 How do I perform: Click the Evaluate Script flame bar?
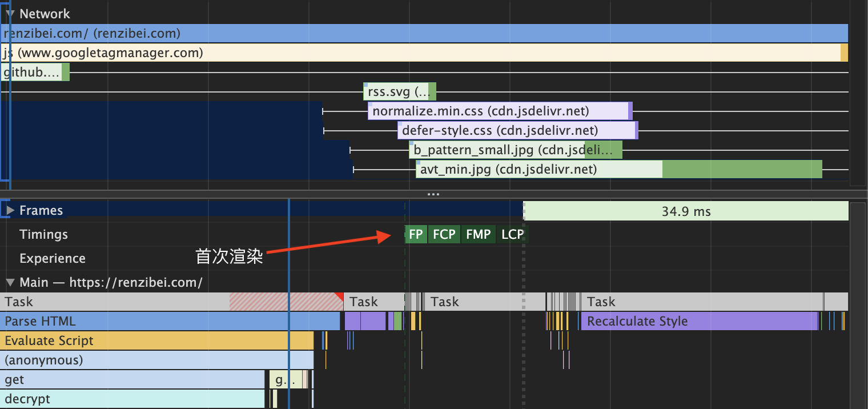click(x=156, y=341)
